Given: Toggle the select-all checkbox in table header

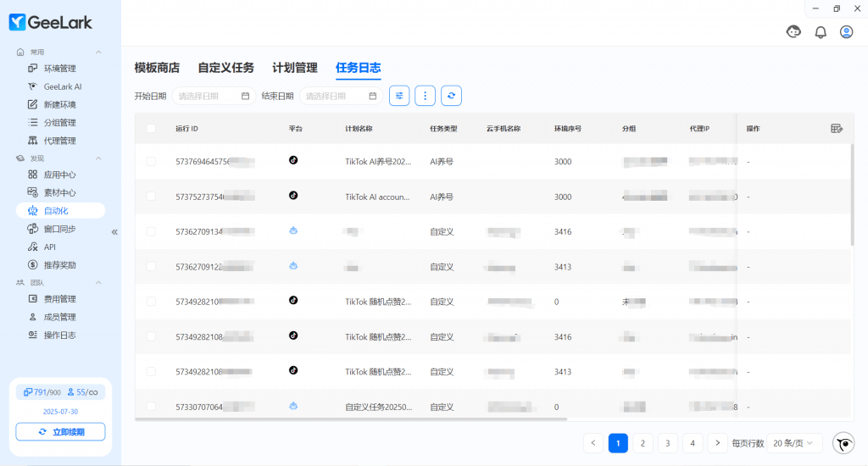Looking at the screenshot, I should coord(151,129).
